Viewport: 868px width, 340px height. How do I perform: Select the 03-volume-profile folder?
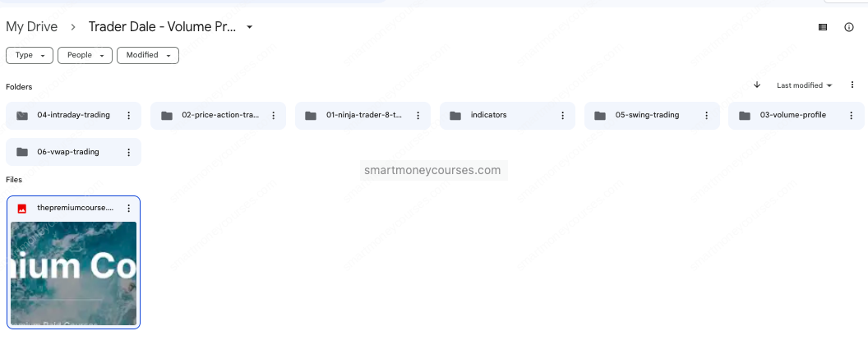point(792,116)
